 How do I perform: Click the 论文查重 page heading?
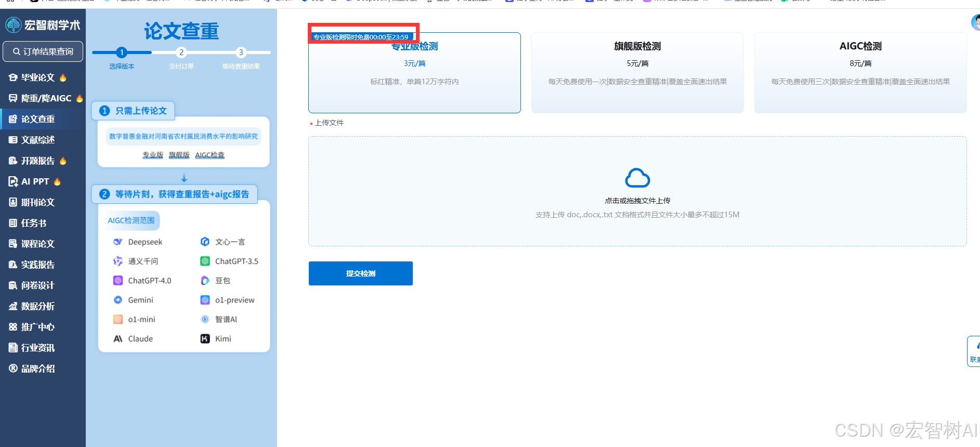pyautogui.click(x=181, y=31)
